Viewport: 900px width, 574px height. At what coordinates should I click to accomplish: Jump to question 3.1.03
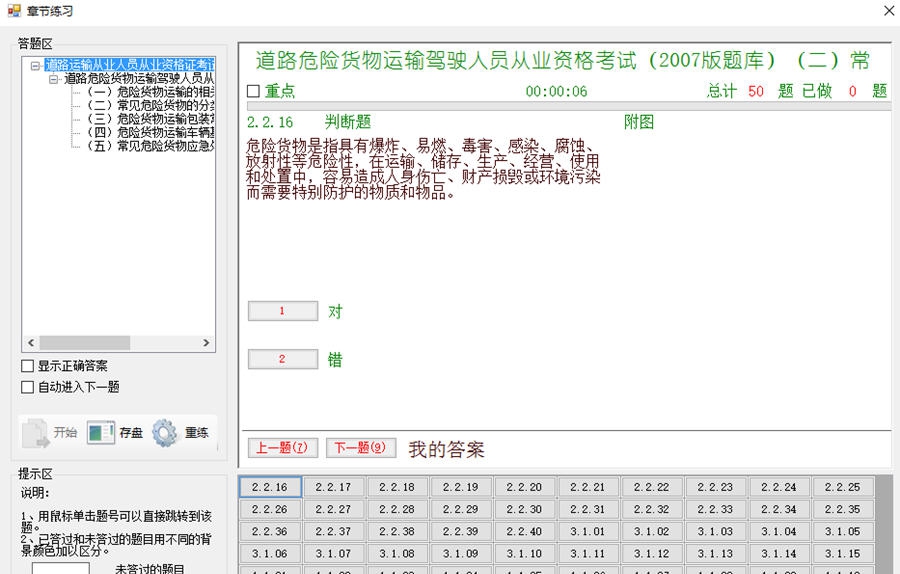716,532
